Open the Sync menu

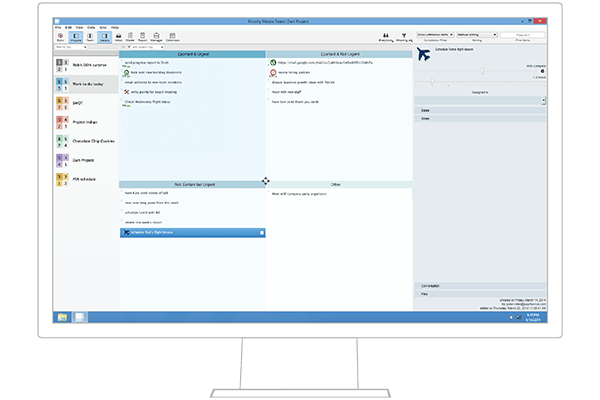103,28
